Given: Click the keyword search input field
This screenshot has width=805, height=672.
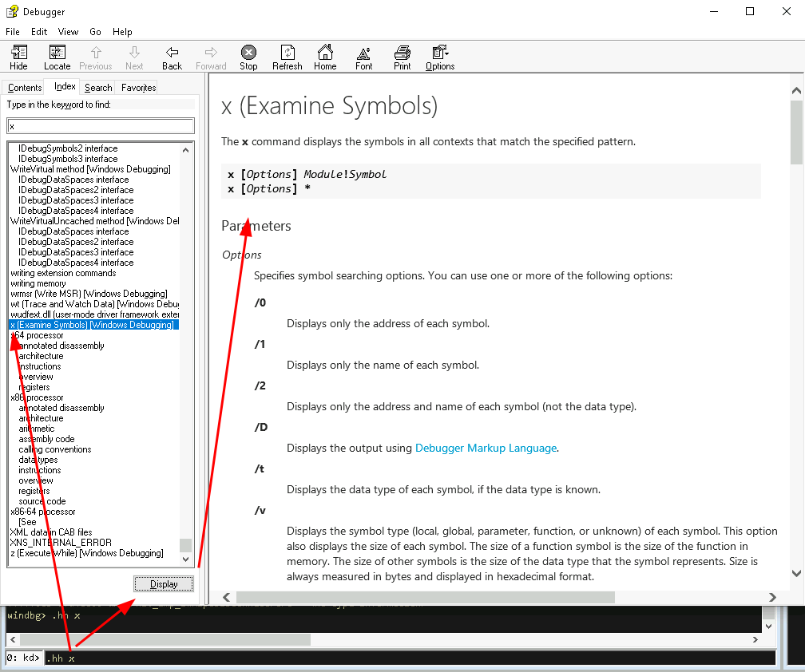Looking at the screenshot, I should click(x=100, y=125).
